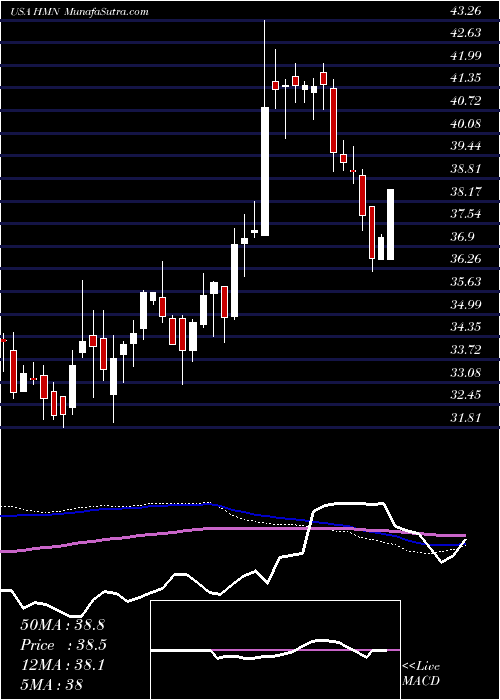Click the '12MA : 38.1' readout
The height and width of the screenshot is (700, 500).
tap(62, 666)
